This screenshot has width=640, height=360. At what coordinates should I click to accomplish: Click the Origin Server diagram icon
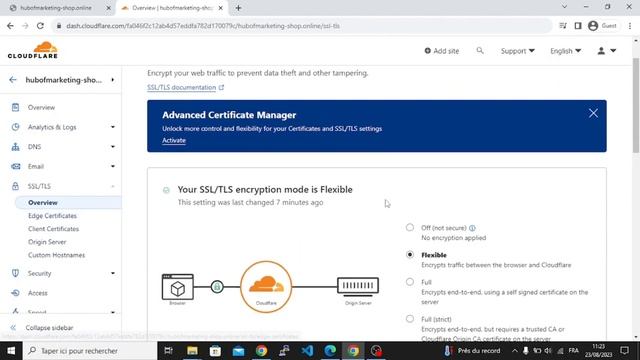click(358, 286)
